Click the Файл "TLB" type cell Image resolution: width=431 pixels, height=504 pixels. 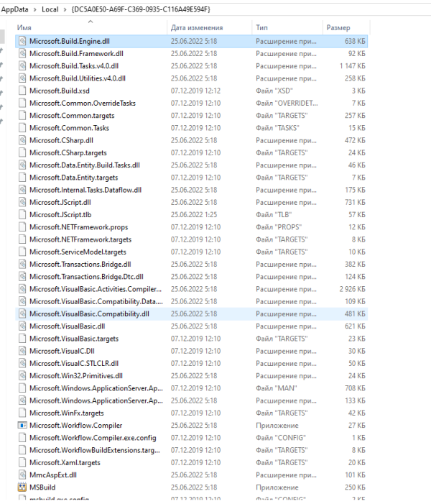[274, 214]
